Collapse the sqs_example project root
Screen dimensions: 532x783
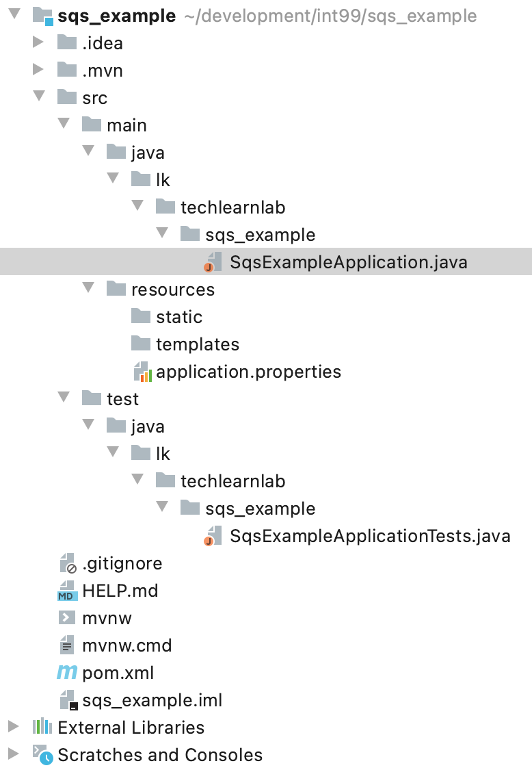tap(14, 14)
